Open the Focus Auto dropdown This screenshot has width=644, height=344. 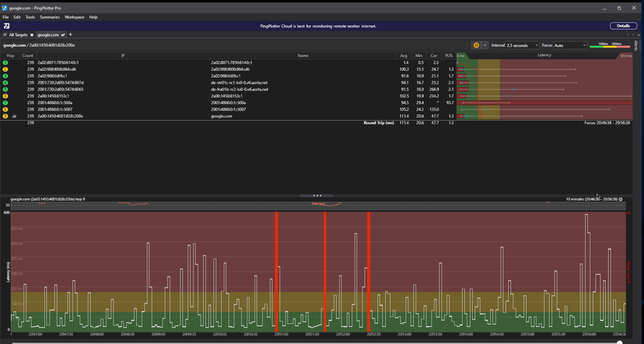[x=570, y=46]
